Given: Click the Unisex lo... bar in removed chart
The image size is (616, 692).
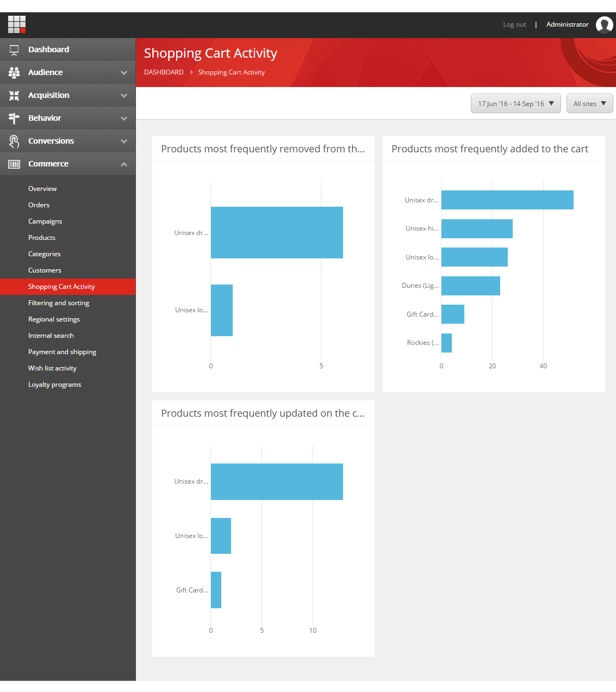Looking at the screenshot, I should [x=222, y=310].
